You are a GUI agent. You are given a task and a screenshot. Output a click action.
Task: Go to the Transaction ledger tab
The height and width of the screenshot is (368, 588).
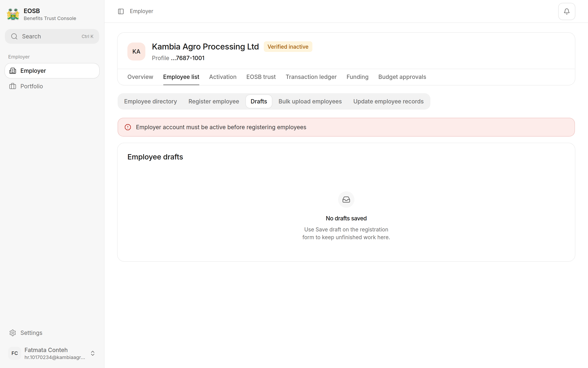(x=311, y=77)
